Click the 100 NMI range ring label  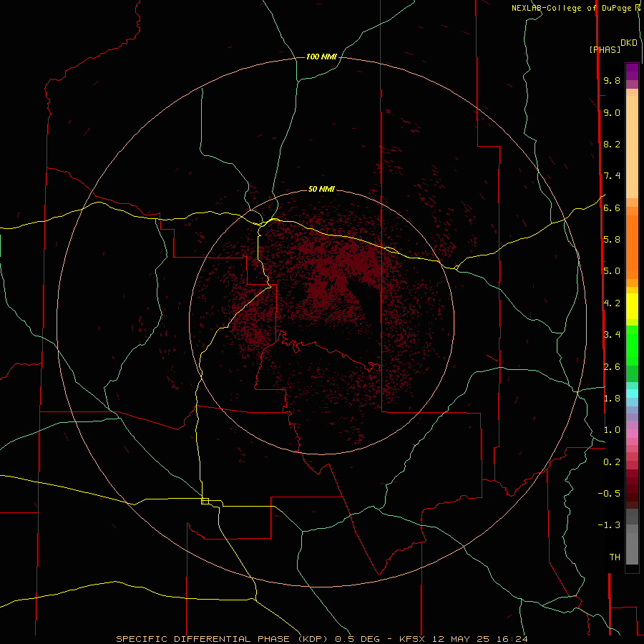pos(321,57)
